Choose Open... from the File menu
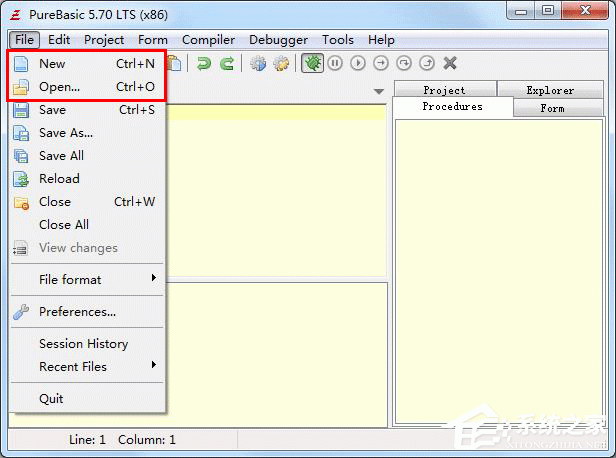 [x=87, y=87]
